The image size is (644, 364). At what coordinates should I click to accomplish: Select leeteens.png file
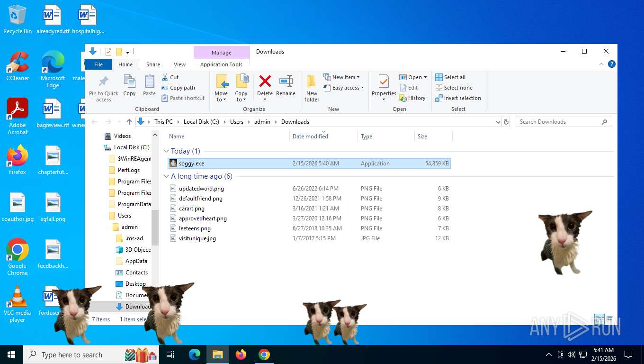(309, 228)
